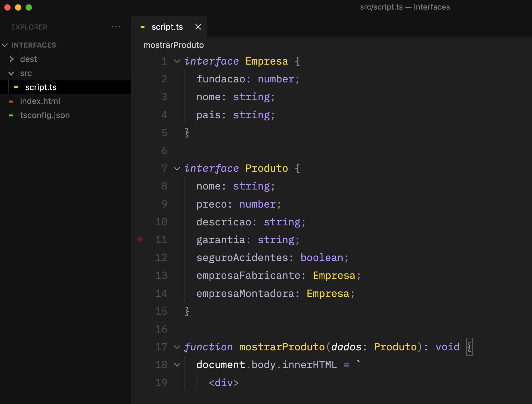Collapse the src folder in Explorer
The height and width of the screenshot is (404, 532).
11,73
